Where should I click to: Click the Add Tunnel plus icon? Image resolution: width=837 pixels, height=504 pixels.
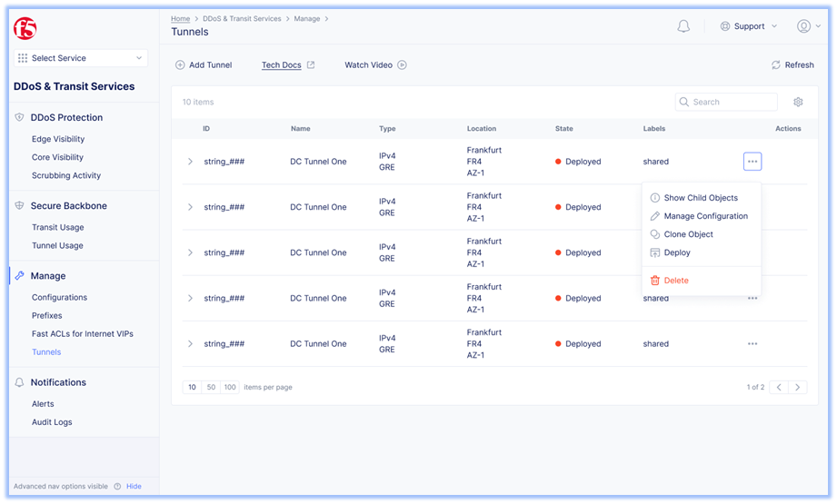click(x=180, y=65)
